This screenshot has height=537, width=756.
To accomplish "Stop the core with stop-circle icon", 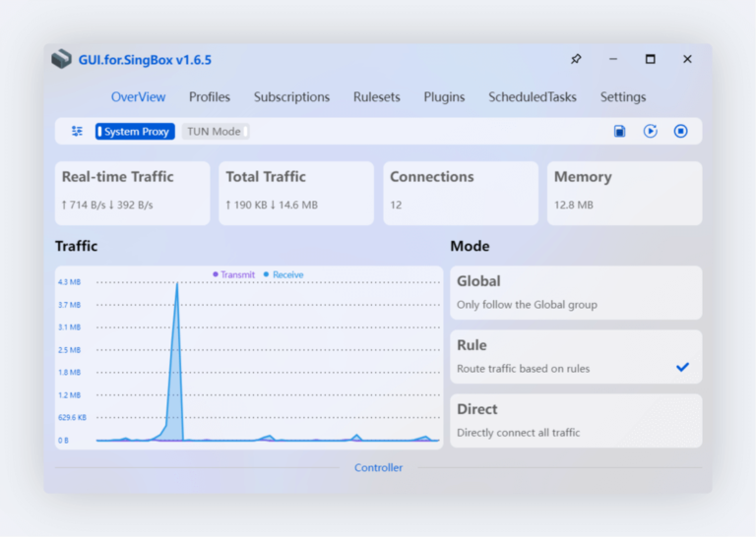I will coord(681,131).
